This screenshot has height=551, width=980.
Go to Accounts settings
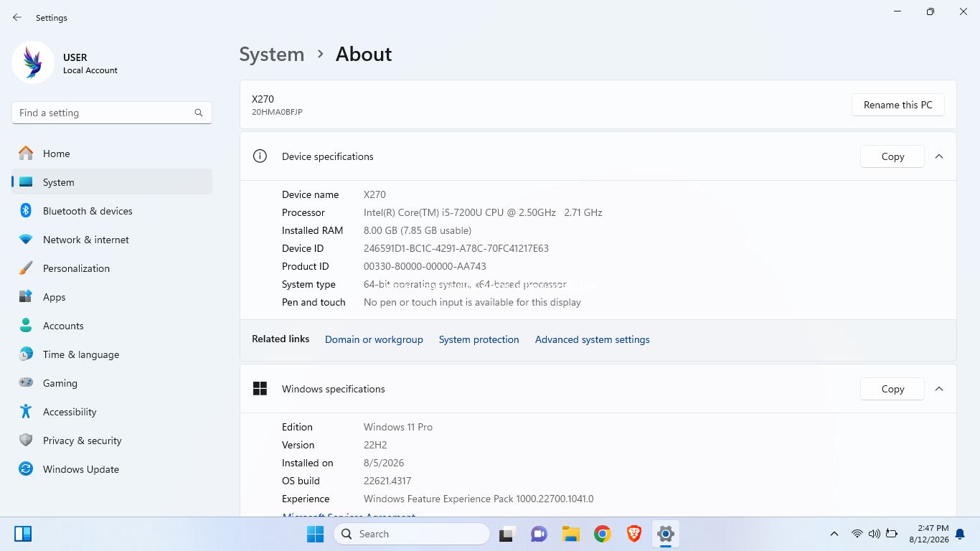coord(112,326)
